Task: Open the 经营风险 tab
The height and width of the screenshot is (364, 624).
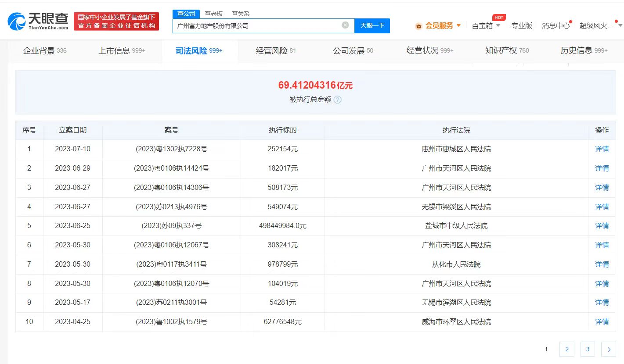Action: (x=276, y=51)
